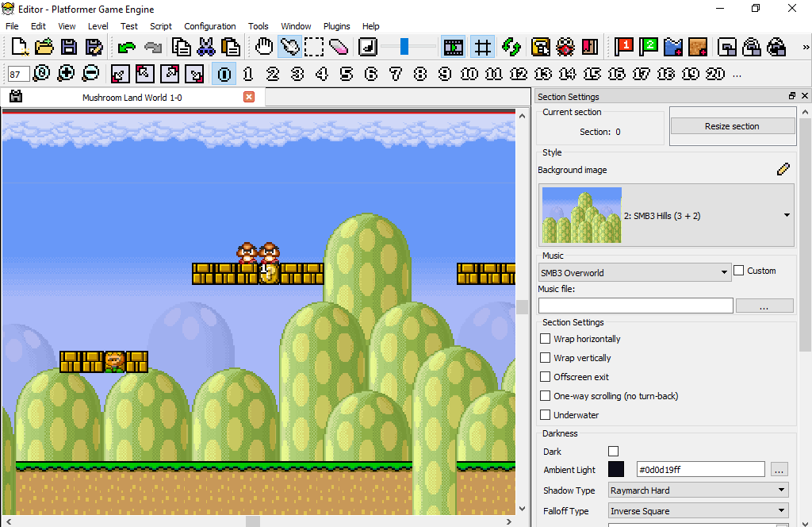This screenshot has height=527, width=812.
Task: Select Mushroom Land World 1-0 tab
Action: point(132,98)
